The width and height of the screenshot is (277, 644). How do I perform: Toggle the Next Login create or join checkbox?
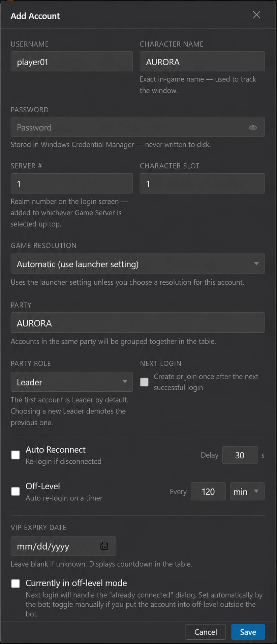(x=144, y=382)
